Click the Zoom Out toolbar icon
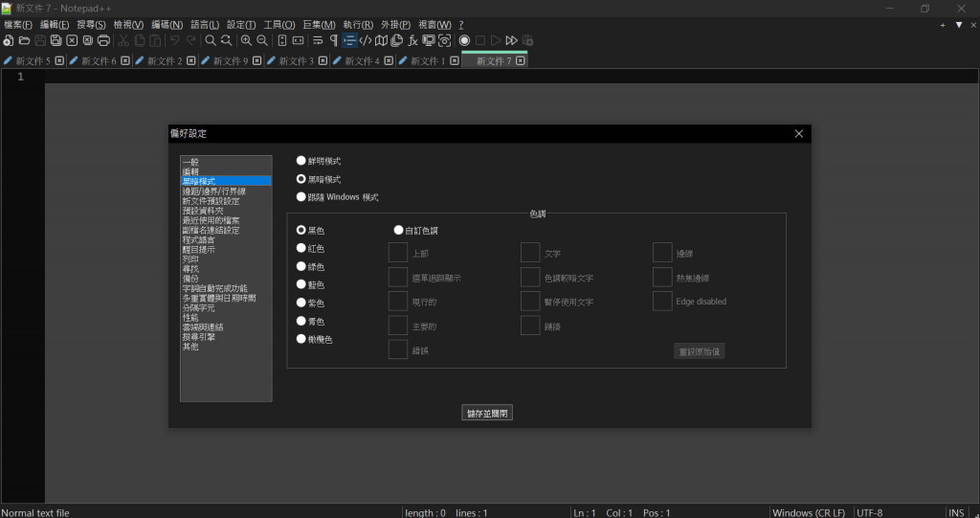 pyautogui.click(x=262, y=40)
